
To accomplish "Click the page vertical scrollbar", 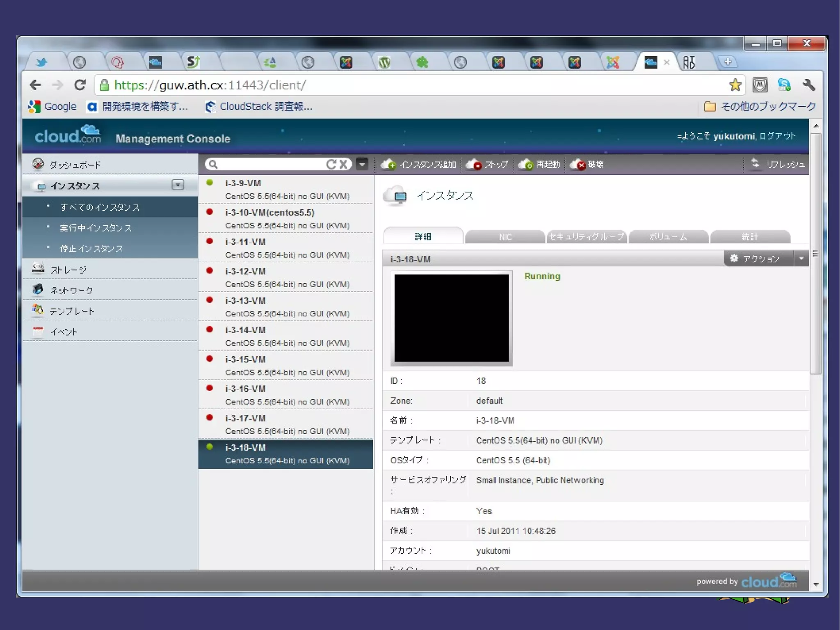I will (815, 253).
